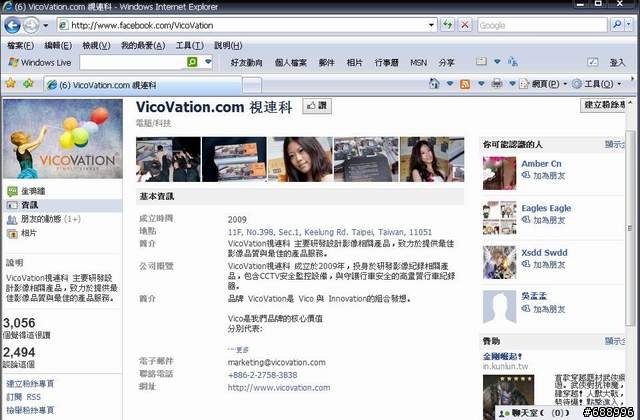640x420 pixels.
Task: Click the Print icon in command bar
Action: [x=497, y=84]
